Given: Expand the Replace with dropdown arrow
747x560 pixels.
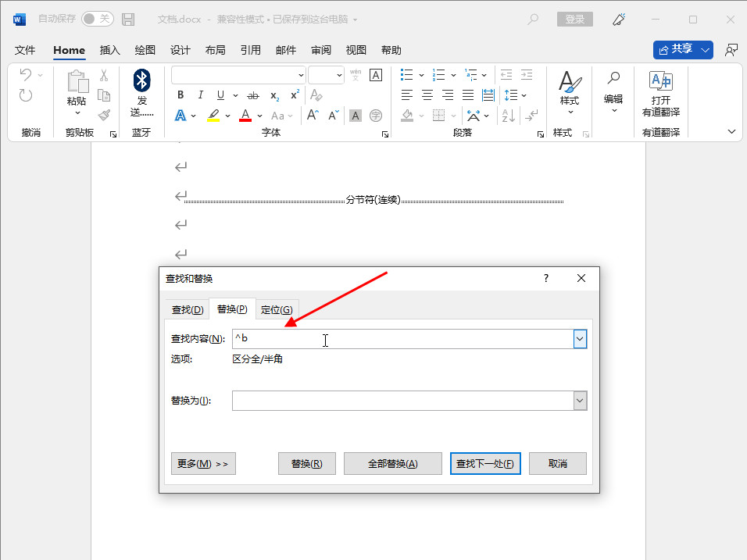Looking at the screenshot, I should pyautogui.click(x=580, y=401).
